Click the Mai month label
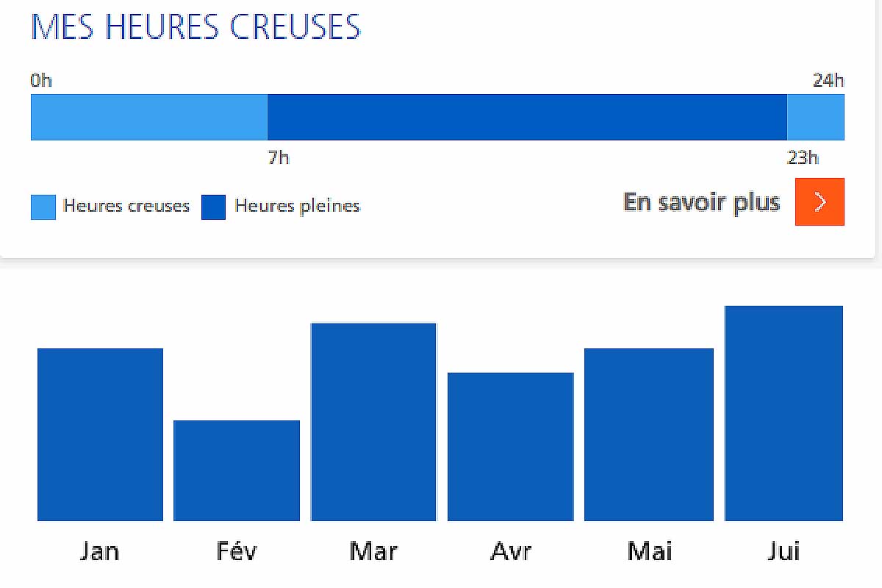This screenshot has width=882, height=588. 649,551
